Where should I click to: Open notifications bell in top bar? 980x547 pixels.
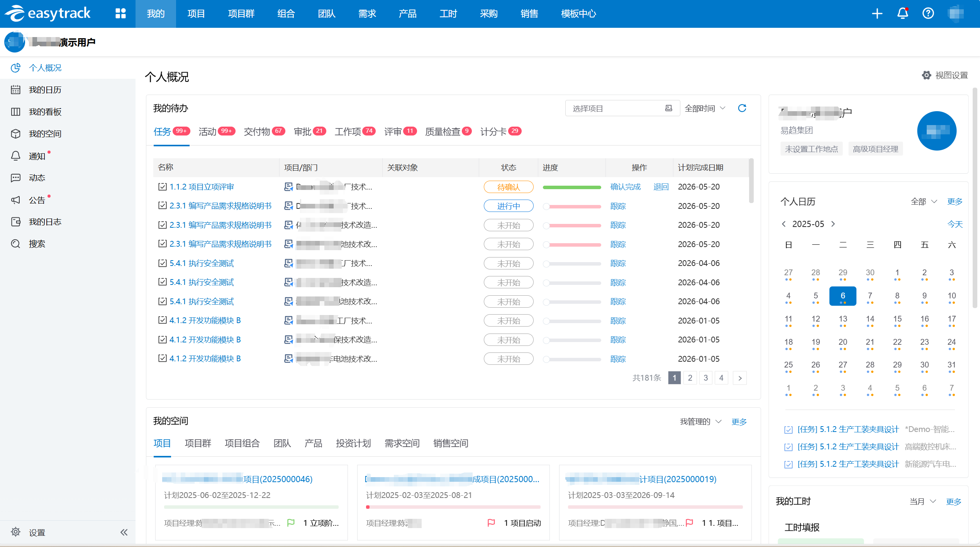click(902, 14)
